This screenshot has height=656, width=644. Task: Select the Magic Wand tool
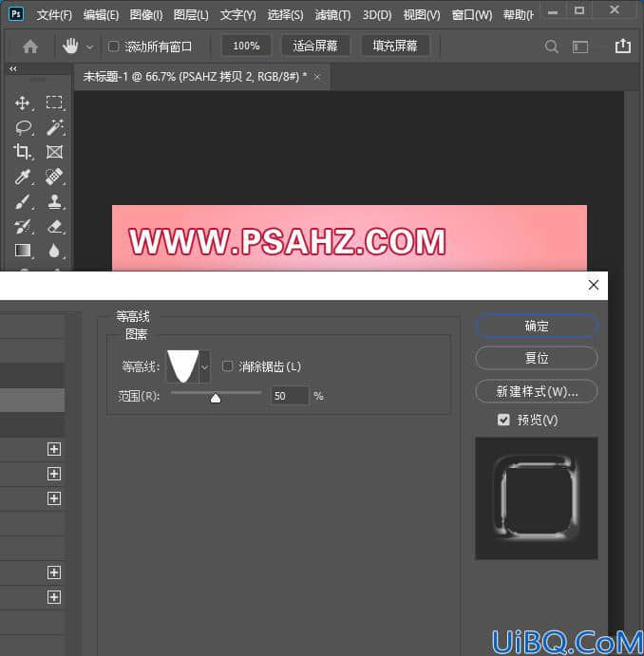pos(55,127)
